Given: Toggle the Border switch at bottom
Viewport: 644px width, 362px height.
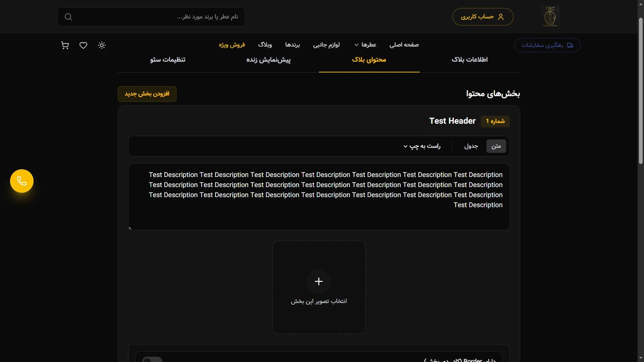Looking at the screenshot, I should click(x=152, y=360).
